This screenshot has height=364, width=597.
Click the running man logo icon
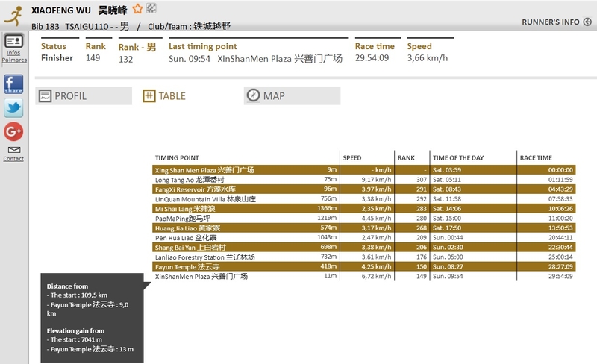[x=13, y=14]
